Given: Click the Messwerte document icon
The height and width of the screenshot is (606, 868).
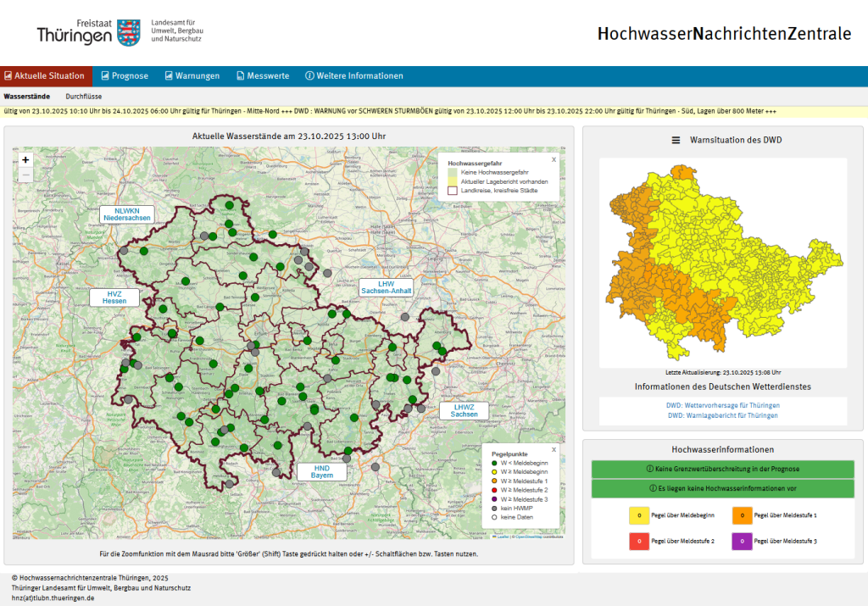Looking at the screenshot, I should click(x=240, y=75).
